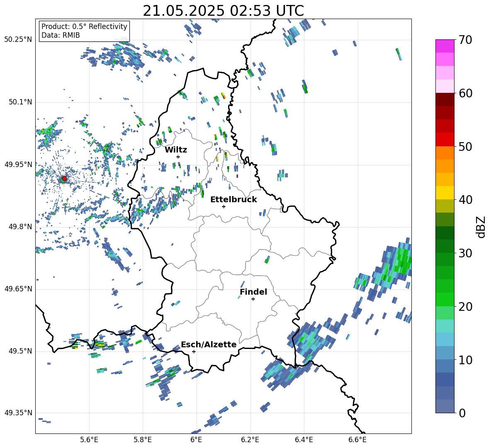Click the Esch/Alzette city label

[209, 345]
